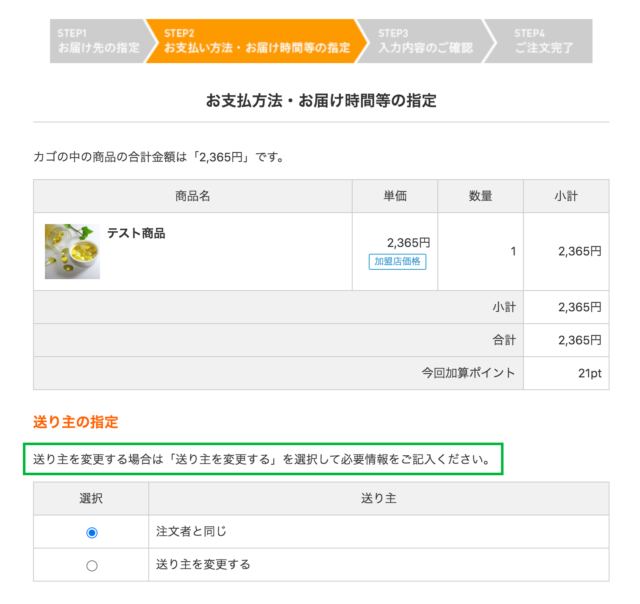Image resolution: width=640 pixels, height=604 pixels.
Task: Click the 単価 column header
Action: (x=395, y=196)
